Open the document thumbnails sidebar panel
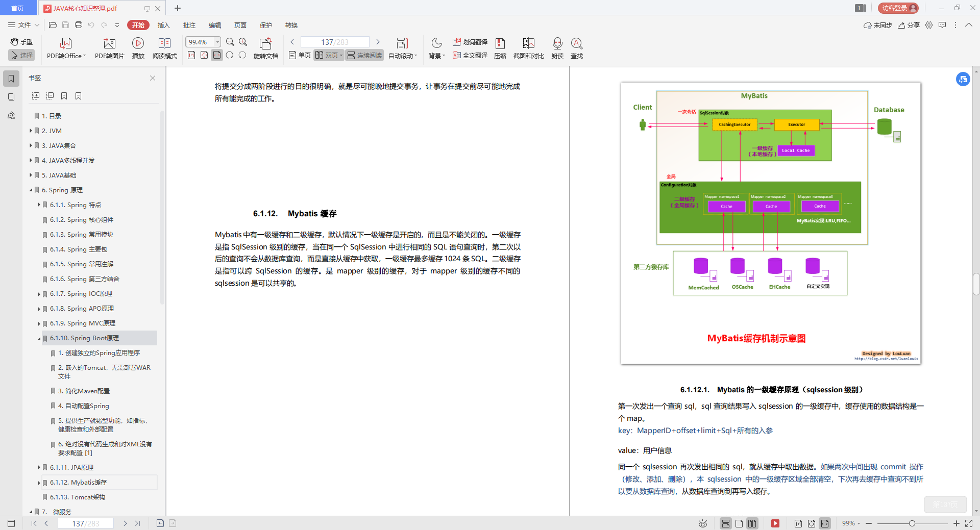This screenshot has height=530, width=980. click(11, 97)
